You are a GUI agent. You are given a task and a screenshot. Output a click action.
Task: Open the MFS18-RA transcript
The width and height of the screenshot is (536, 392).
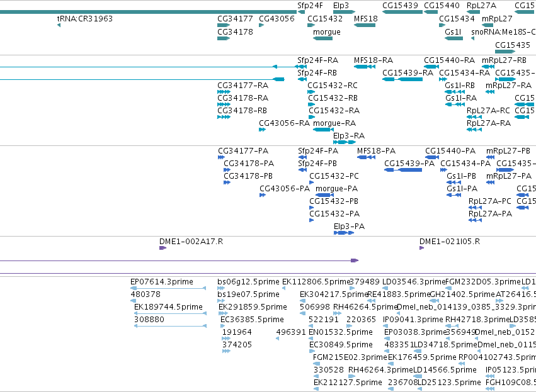point(365,67)
